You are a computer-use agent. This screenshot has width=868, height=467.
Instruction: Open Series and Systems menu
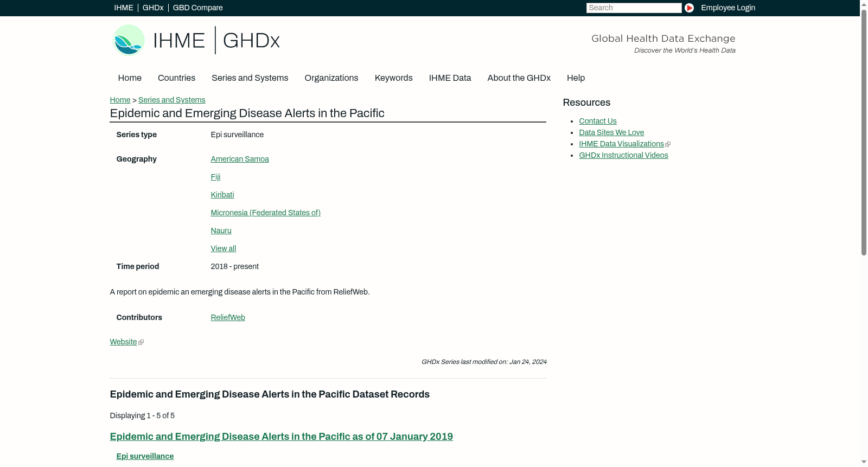coord(250,78)
